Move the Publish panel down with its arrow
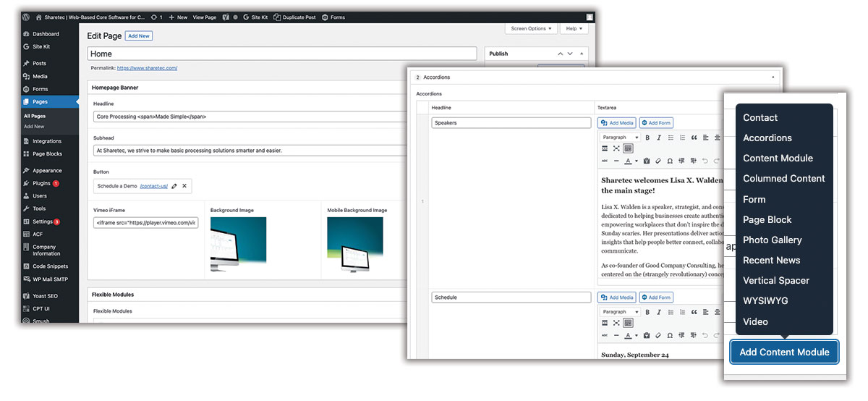Screen dimensions: 868x401 point(570,54)
